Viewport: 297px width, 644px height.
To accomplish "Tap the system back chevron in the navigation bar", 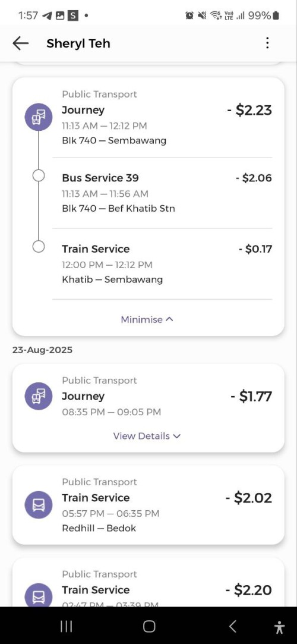I will (233, 626).
